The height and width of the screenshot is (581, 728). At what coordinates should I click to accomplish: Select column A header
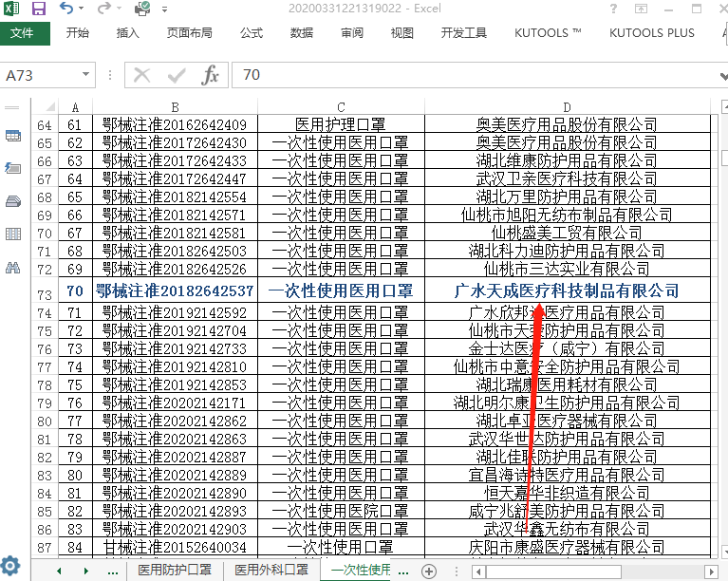coord(75,107)
